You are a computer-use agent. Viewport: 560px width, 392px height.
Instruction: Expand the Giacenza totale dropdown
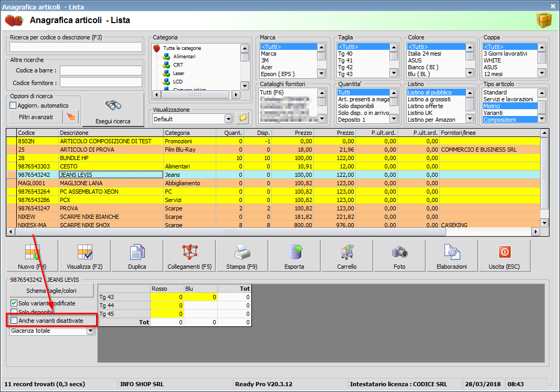(x=90, y=331)
